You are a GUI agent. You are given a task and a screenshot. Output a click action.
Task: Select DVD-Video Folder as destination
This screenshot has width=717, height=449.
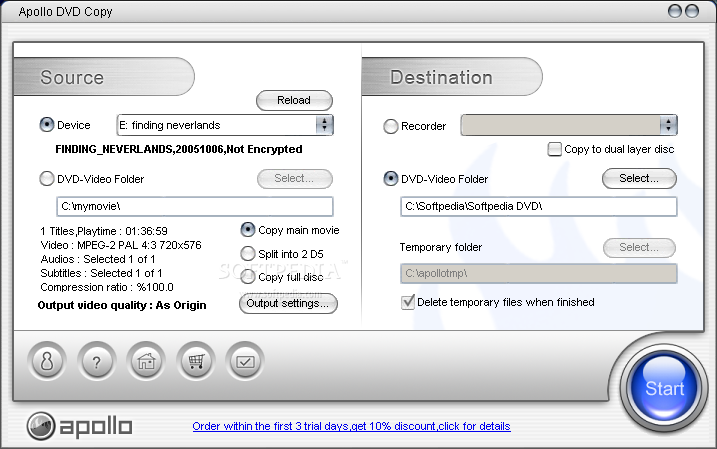(391, 179)
